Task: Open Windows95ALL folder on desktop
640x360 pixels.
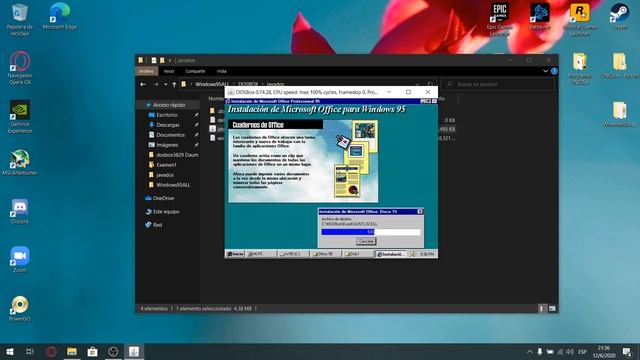Action: click(620, 114)
